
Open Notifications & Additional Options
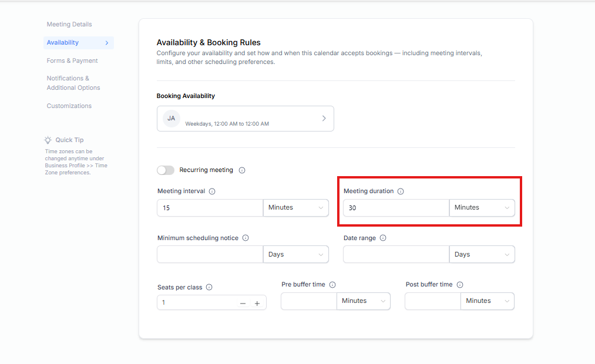[73, 83]
